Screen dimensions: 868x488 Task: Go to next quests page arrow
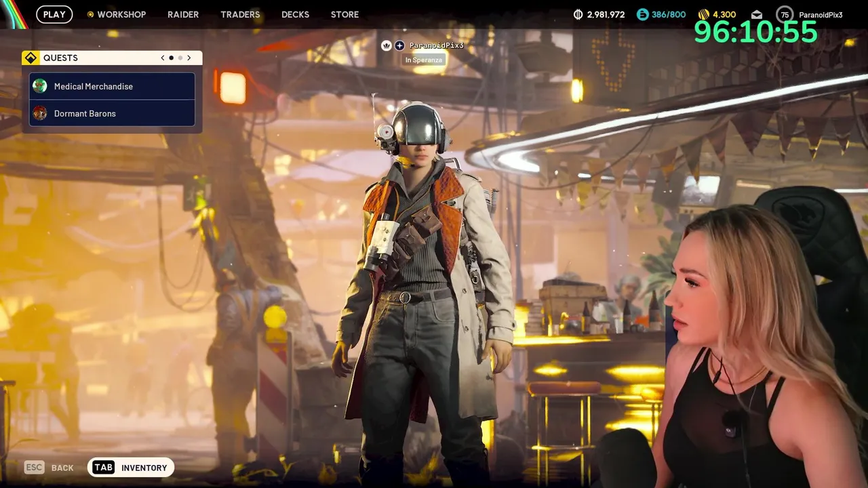coord(189,58)
